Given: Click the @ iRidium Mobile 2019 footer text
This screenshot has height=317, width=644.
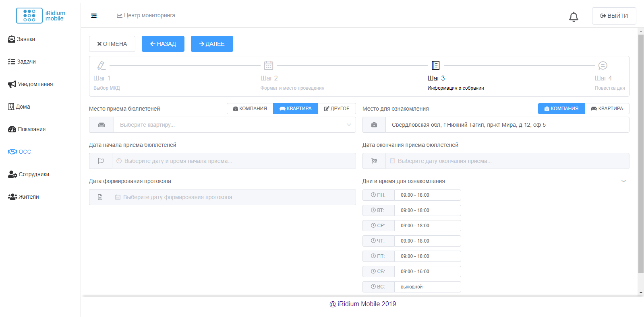Looking at the screenshot, I should [x=362, y=304].
